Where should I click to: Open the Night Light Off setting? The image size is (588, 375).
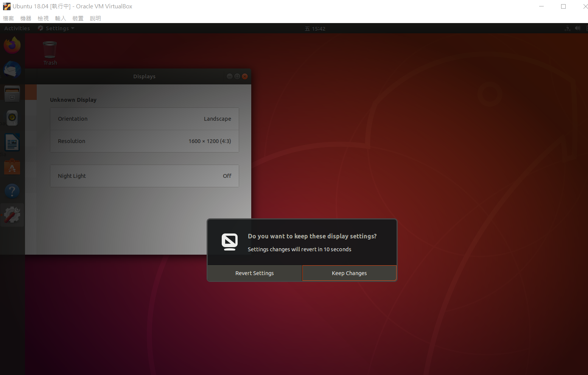click(145, 176)
